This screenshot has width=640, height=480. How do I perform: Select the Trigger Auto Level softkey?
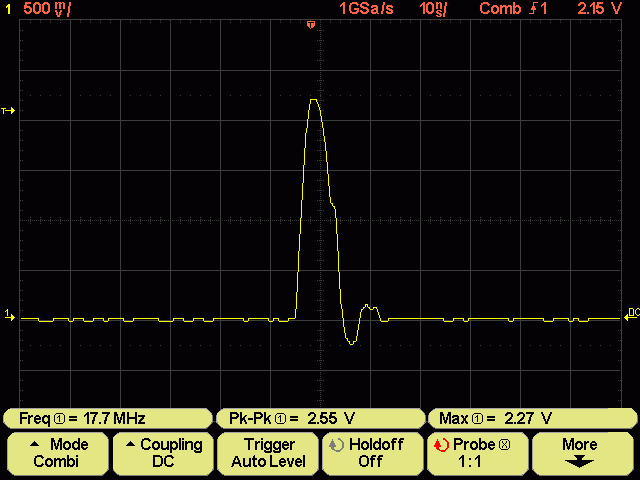[x=268, y=453]
